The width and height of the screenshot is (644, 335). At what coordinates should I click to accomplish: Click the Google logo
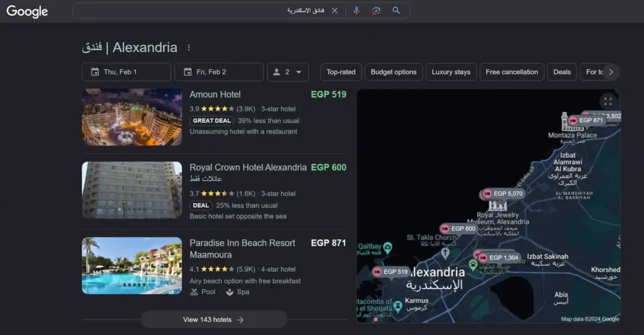click(x=27, y=11)
